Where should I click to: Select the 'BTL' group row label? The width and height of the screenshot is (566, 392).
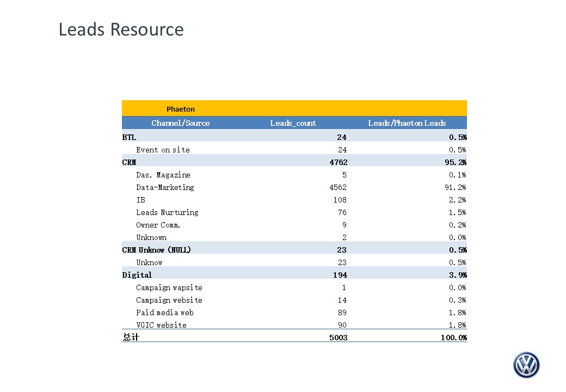(129, 137)
